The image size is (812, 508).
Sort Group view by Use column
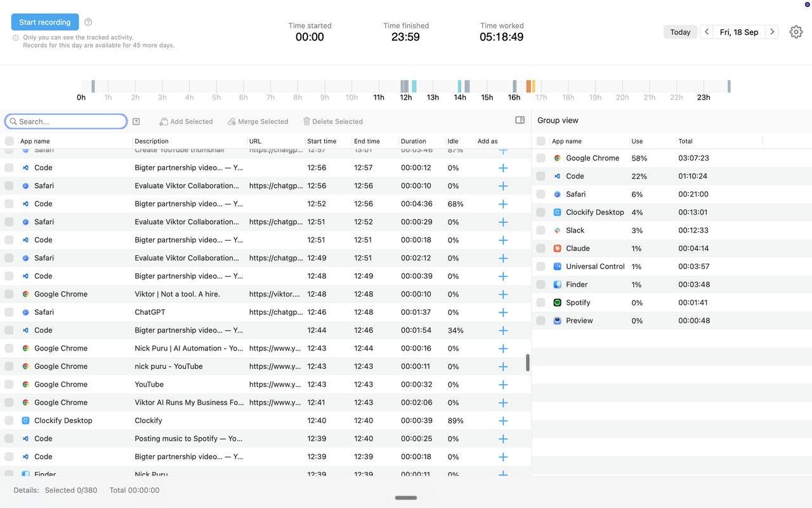point(637,141)
